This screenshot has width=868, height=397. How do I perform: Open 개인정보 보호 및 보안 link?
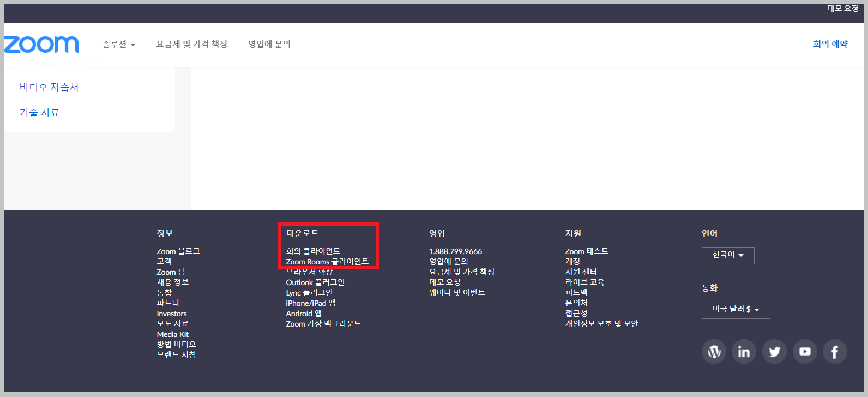pyautogui.click(x=601, y=324)
